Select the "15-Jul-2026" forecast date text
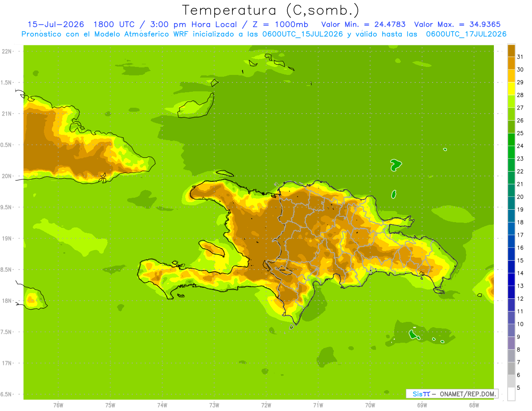The image size is (532, 411). click(56, 24)
